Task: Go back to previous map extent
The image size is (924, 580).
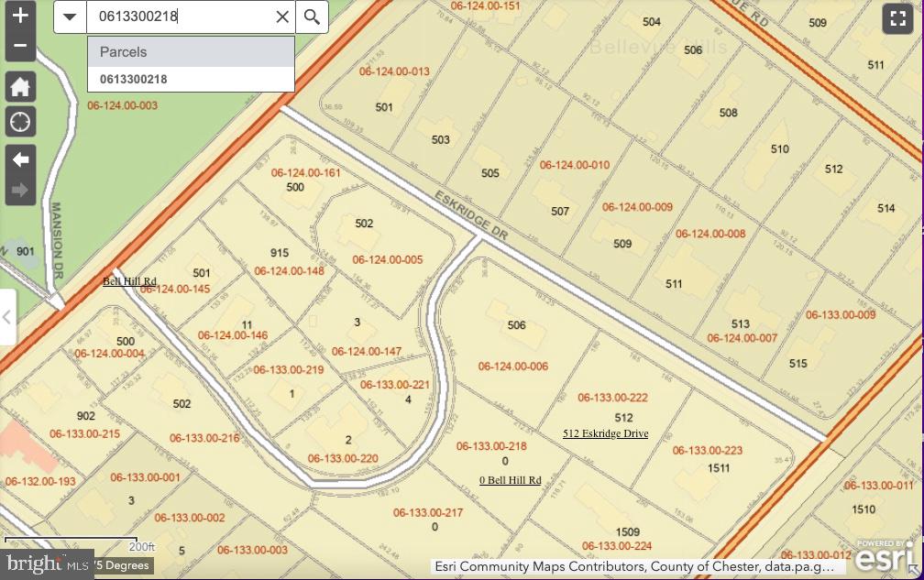Action: [x=20, y=159]
